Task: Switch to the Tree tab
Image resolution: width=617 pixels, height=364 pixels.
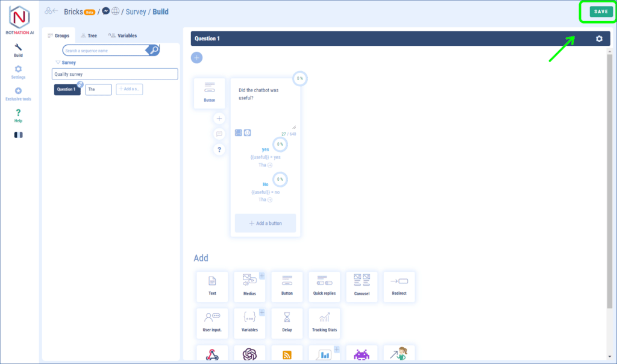Action: coord(89,36)
